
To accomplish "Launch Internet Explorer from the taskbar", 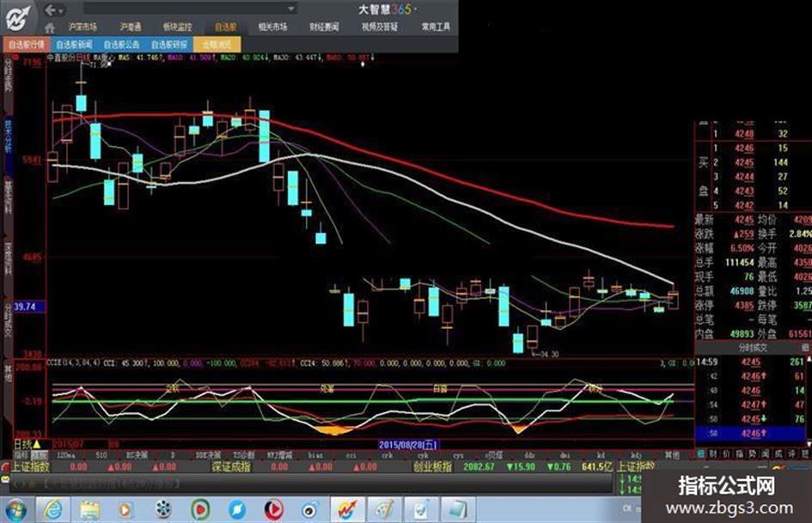I will click(x=52, y=510).
